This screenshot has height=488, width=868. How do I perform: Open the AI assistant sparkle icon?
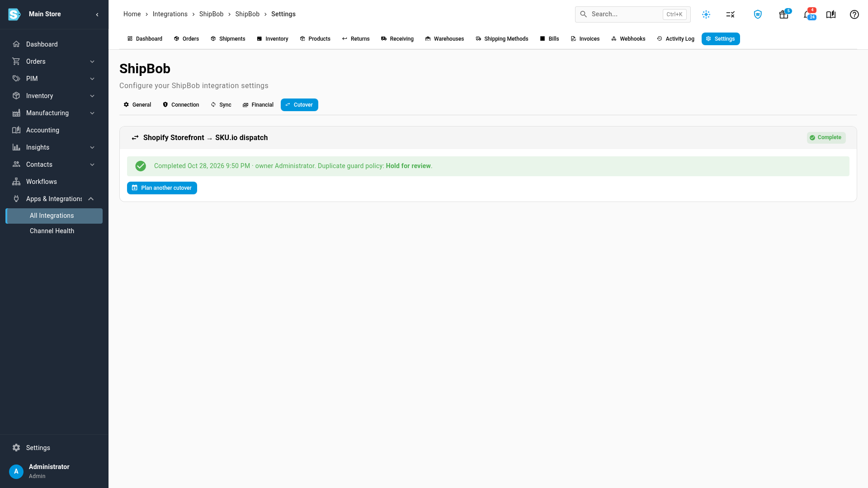[706, 14]
